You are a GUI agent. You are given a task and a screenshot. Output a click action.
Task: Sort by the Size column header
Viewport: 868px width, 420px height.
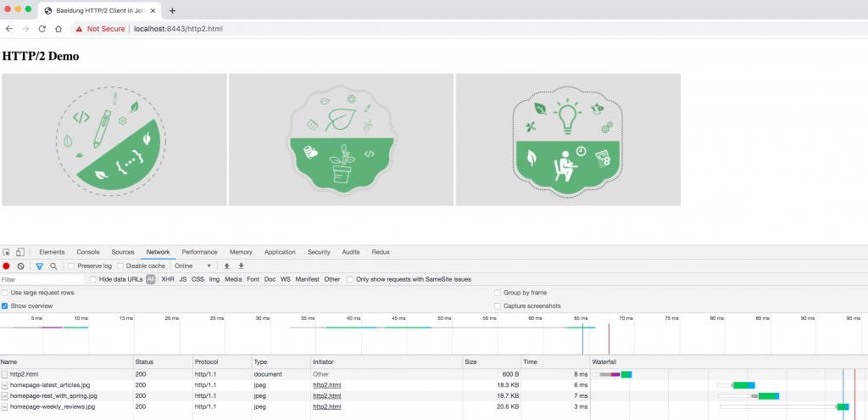click(492, 361)
